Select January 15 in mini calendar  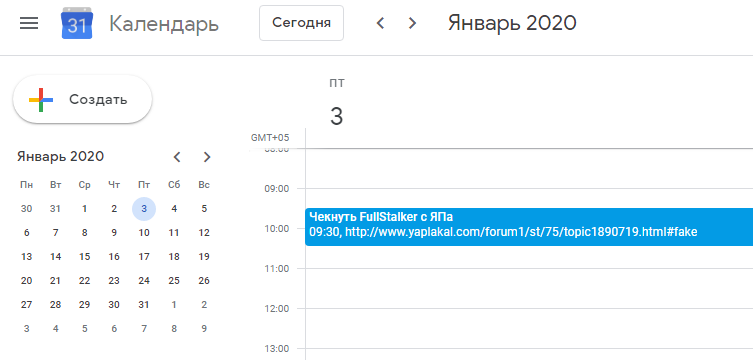85,257
